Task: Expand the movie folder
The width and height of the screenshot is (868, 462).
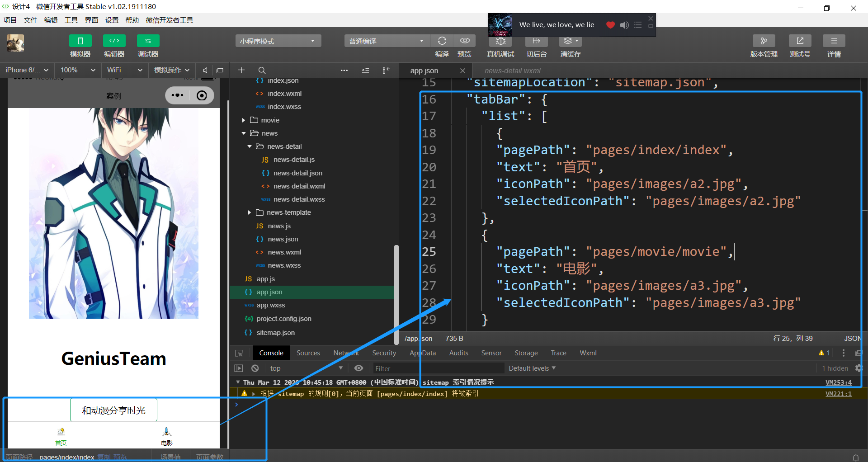Action: pos(244,120)
